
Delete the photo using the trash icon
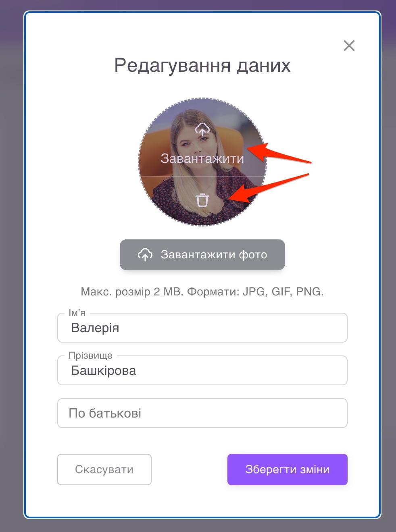tap(202, 200)
